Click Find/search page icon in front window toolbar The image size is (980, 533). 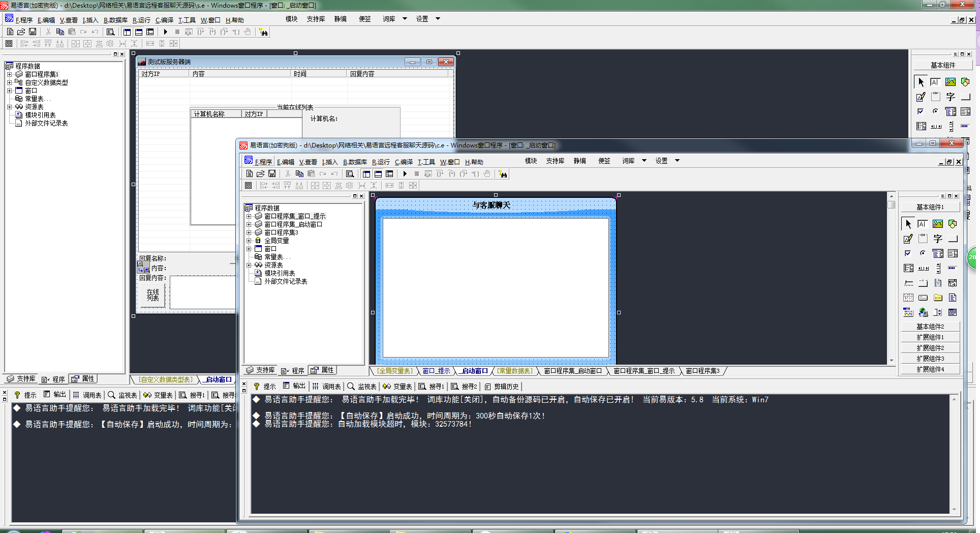tap(350, 174)
